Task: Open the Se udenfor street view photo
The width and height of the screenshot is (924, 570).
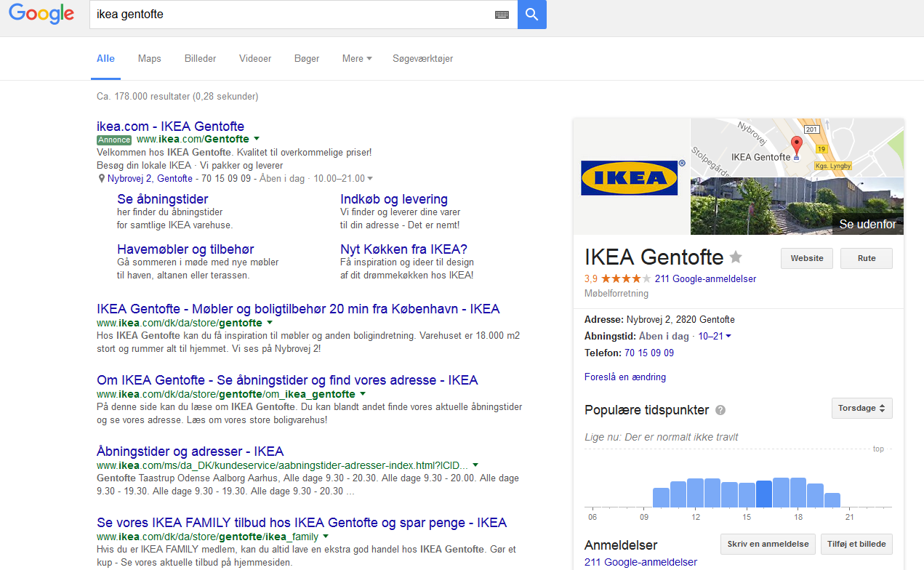Action: (797, 206)
